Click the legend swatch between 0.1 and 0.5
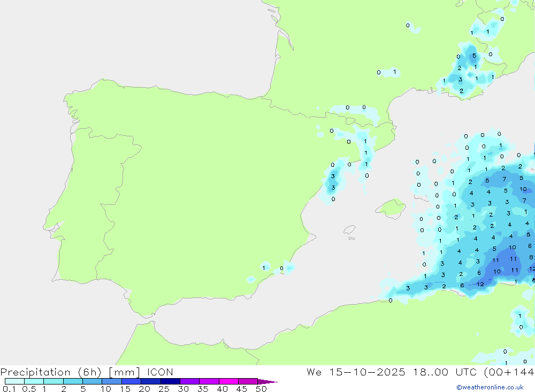Image resolution: width=535 pixels, height=392 pixels. [x=14, y=381]
